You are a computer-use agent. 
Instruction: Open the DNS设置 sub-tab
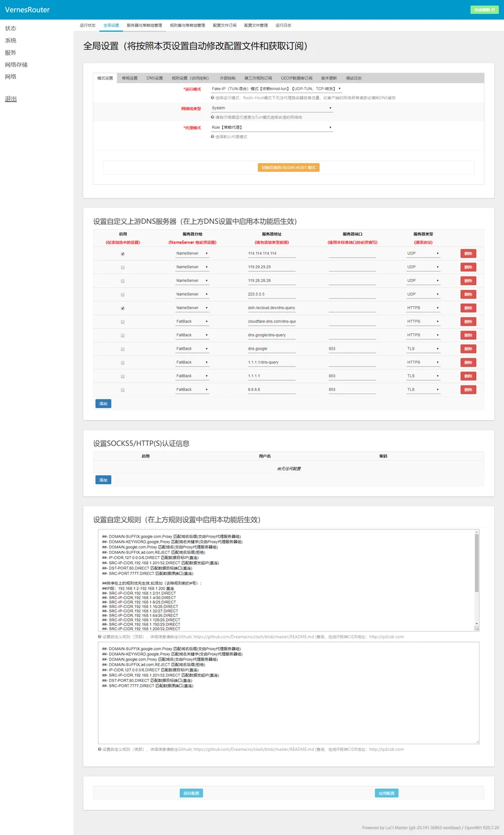point(155,78)
